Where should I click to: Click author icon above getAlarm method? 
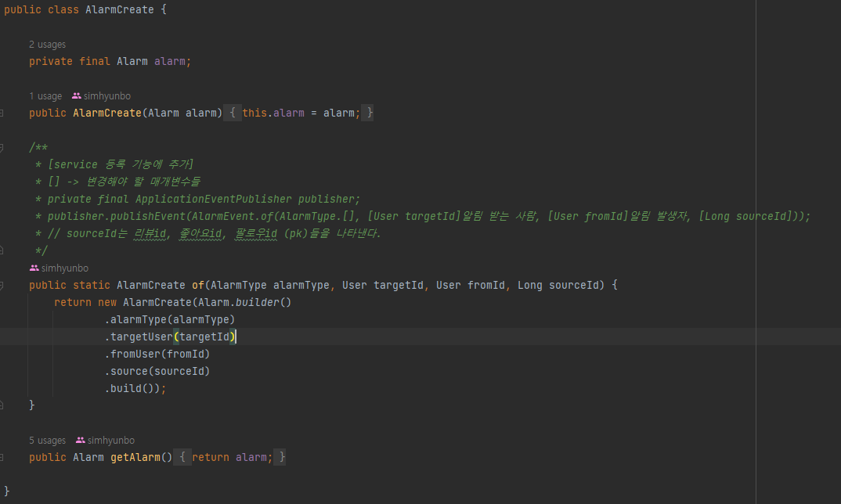[x=81, y=440]
